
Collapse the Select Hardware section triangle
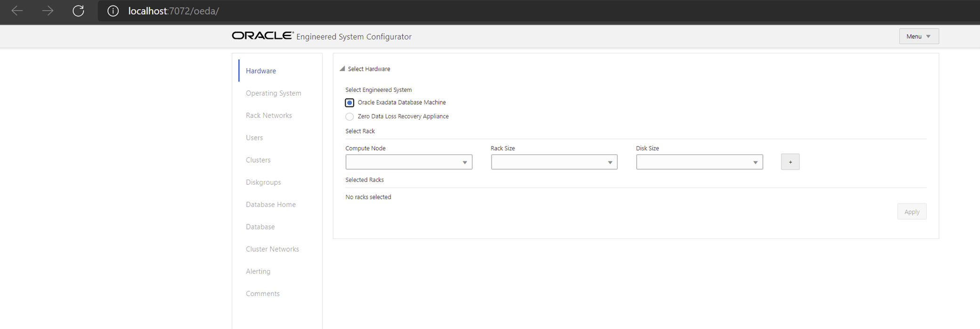pyautogui.click(x=342, y=69)
